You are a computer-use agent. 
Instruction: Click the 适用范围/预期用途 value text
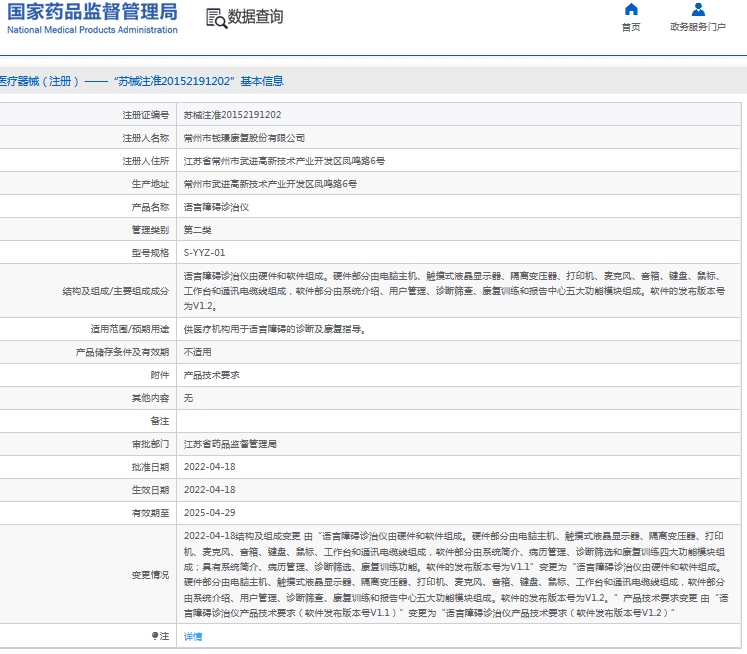tap(275, 329)
